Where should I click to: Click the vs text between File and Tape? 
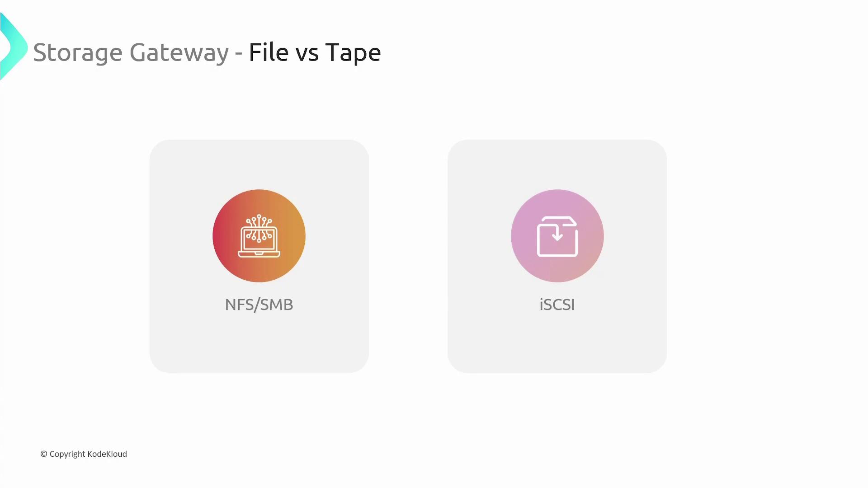click(307, 54)
